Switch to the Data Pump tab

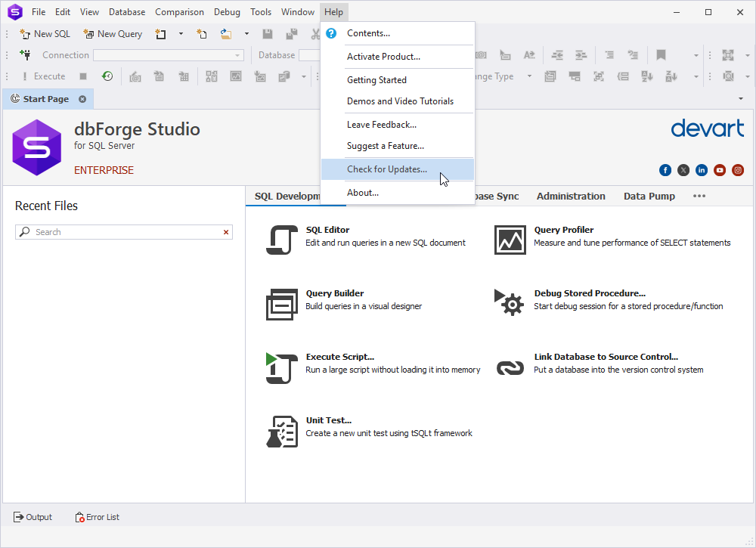coord(649,197)
